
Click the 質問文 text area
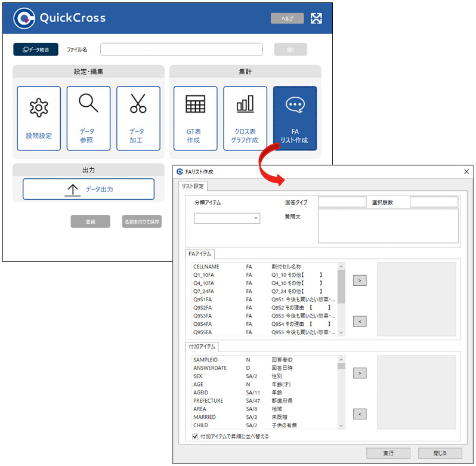(388, 226)
